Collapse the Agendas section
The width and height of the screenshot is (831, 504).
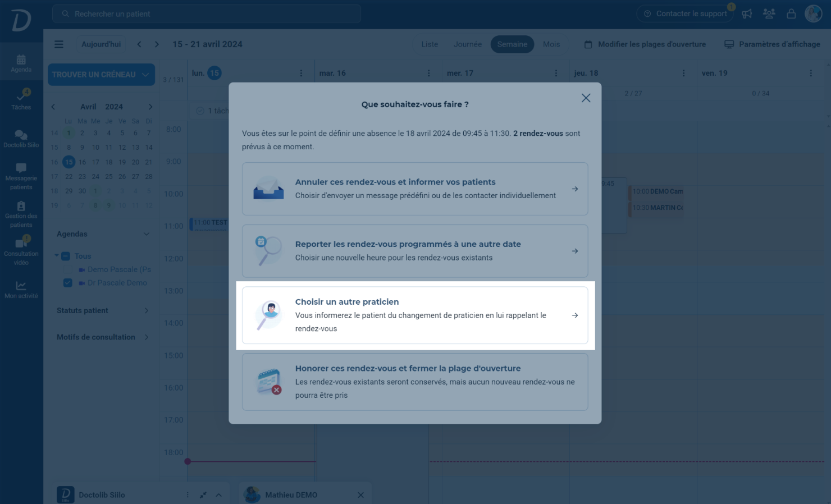[147, 234]
